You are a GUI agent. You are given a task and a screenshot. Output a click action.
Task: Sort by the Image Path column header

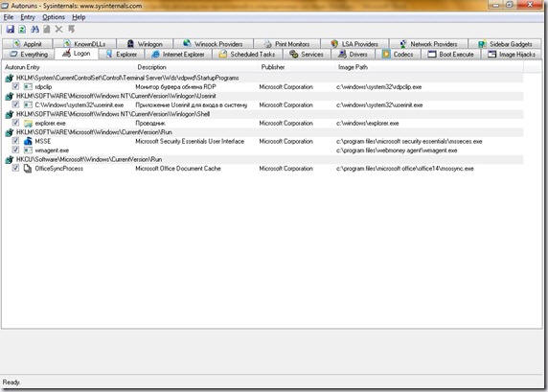429,67
